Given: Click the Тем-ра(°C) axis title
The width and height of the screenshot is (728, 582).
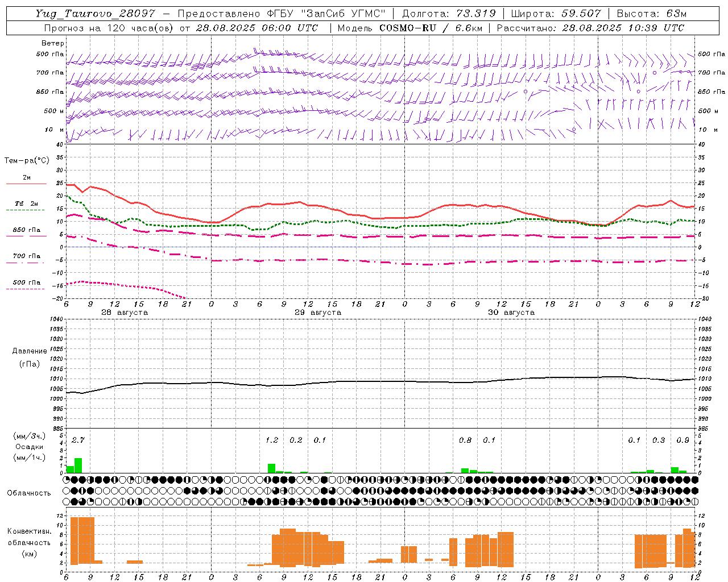Looking at the screenshot, I should tap(27, 161).
